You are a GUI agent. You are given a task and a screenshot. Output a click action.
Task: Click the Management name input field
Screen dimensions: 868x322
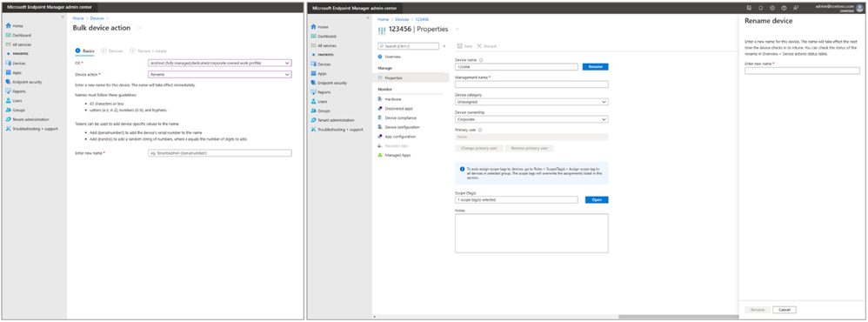[x=531, y=84]
